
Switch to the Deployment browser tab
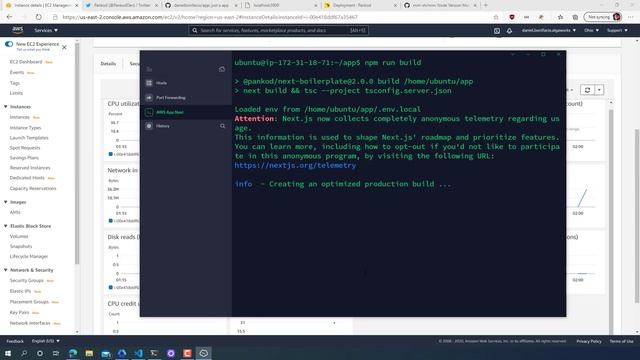pos(361,5)
